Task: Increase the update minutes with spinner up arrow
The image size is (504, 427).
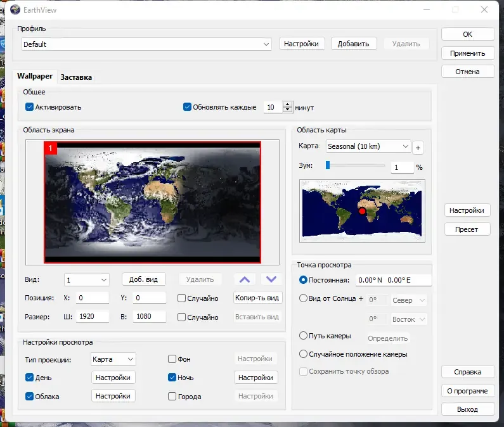Action: (287, 104)
